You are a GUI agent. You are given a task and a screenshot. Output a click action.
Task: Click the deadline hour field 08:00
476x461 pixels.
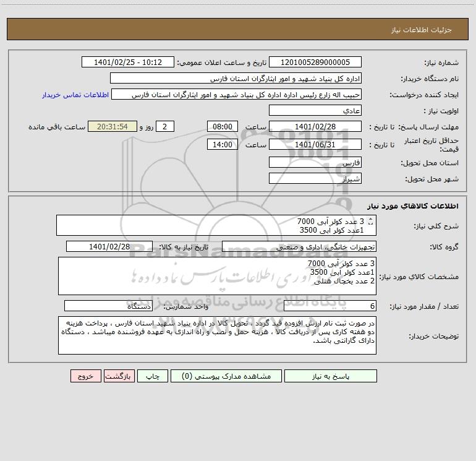(222, 126)
